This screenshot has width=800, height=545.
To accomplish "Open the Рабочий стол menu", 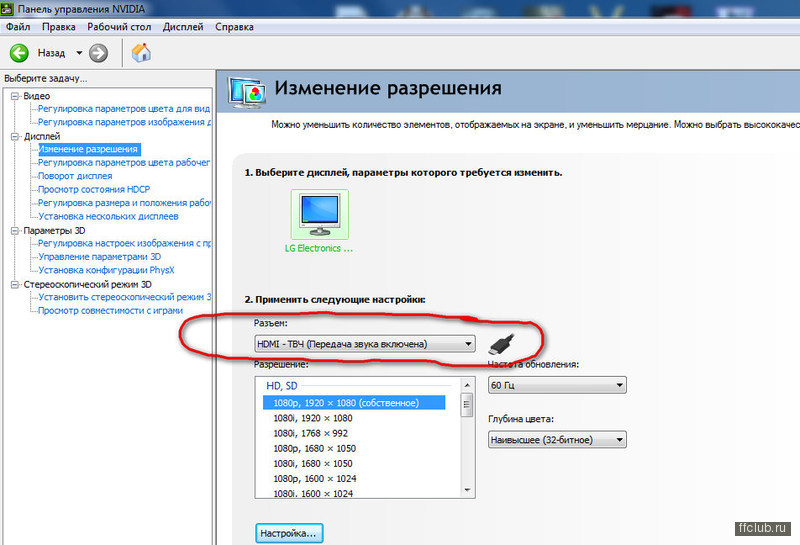I will click(x=119, y=27).
